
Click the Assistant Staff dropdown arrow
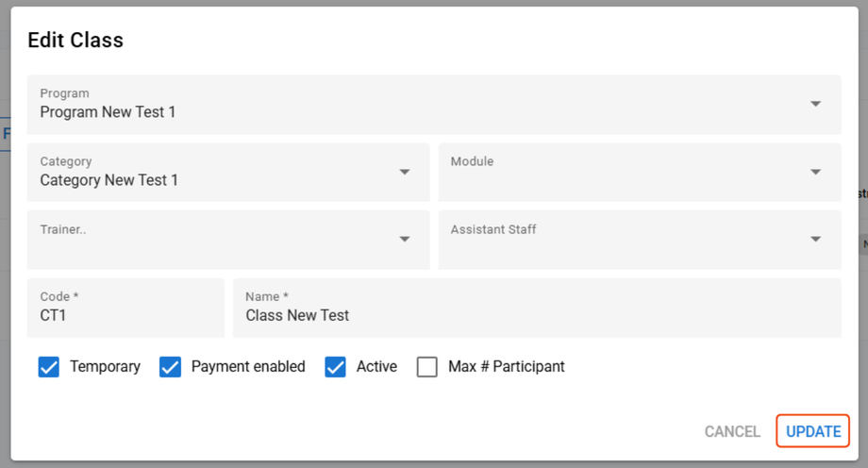(x=815, y=240)
